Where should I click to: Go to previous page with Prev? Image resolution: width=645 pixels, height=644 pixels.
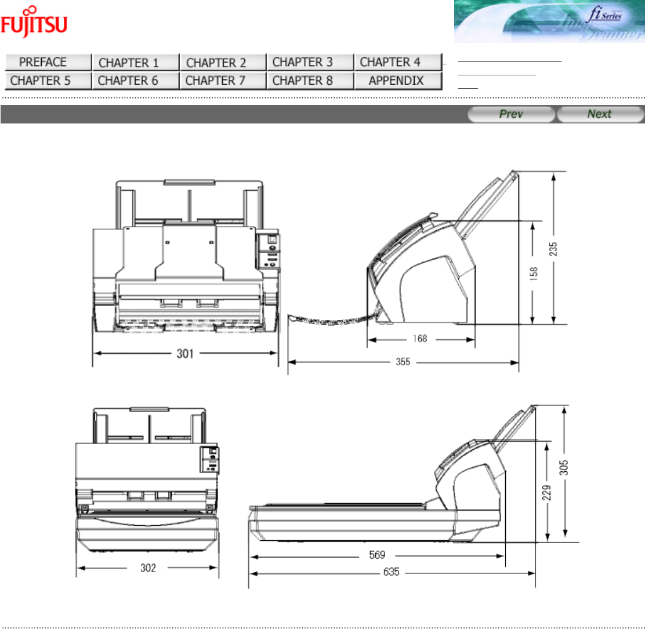511,114
